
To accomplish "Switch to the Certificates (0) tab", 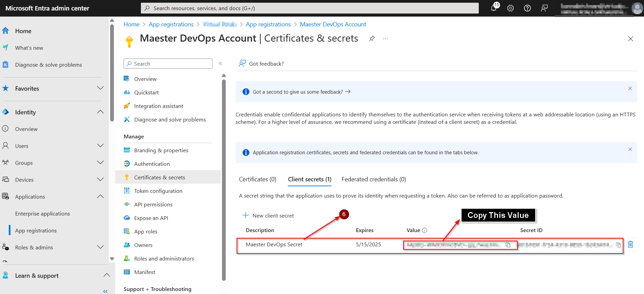I will point(257,179).
